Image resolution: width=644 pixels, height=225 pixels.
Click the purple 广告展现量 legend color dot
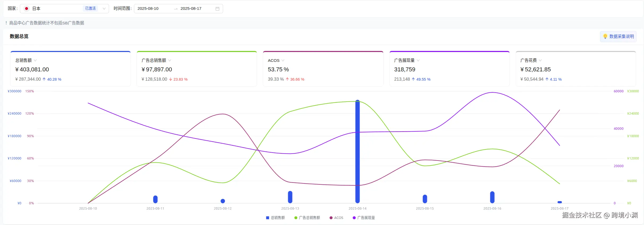[x=354, y=218]
